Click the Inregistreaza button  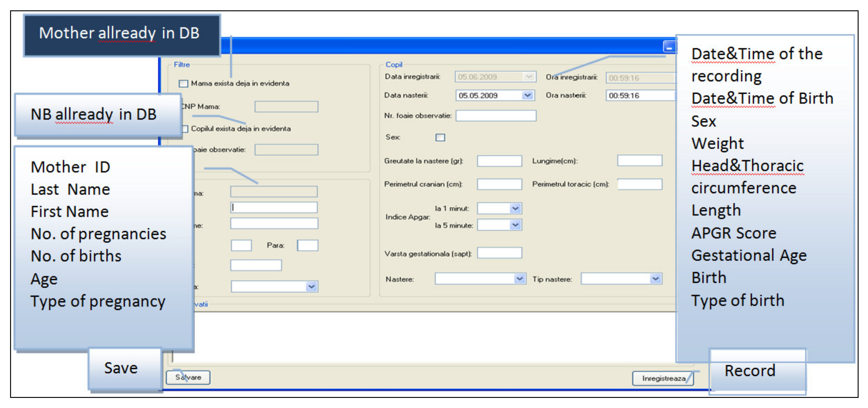point(663,378)
